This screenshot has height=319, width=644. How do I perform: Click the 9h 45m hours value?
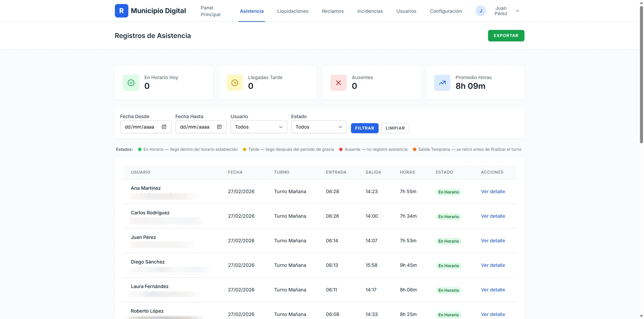click(408, 265)
